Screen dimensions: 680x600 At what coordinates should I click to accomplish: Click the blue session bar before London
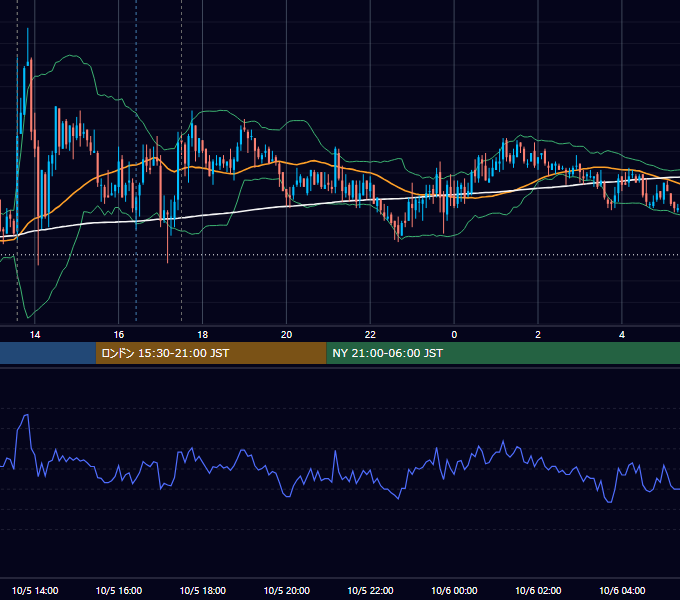[x=48, y=353]
